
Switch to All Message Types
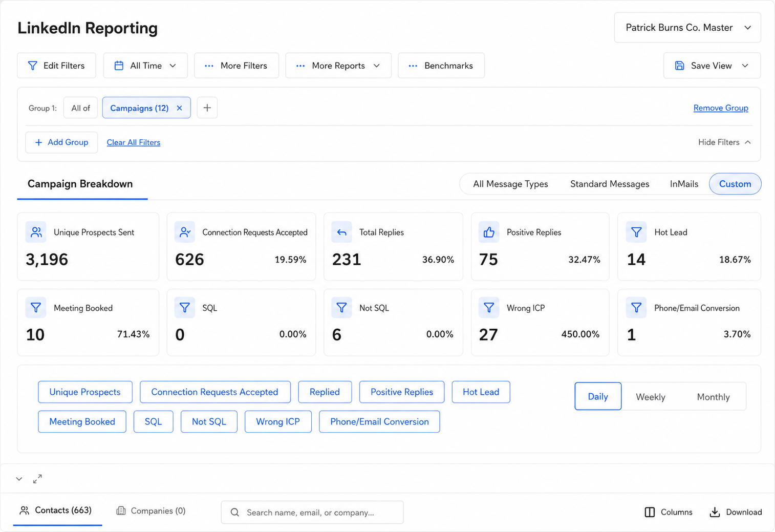(510, 184)
